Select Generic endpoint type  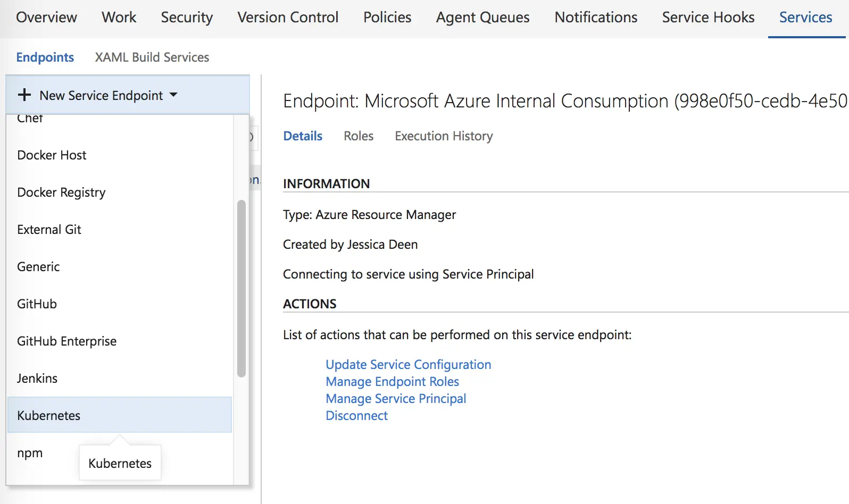pyautogui.click(x=120, y=267)
